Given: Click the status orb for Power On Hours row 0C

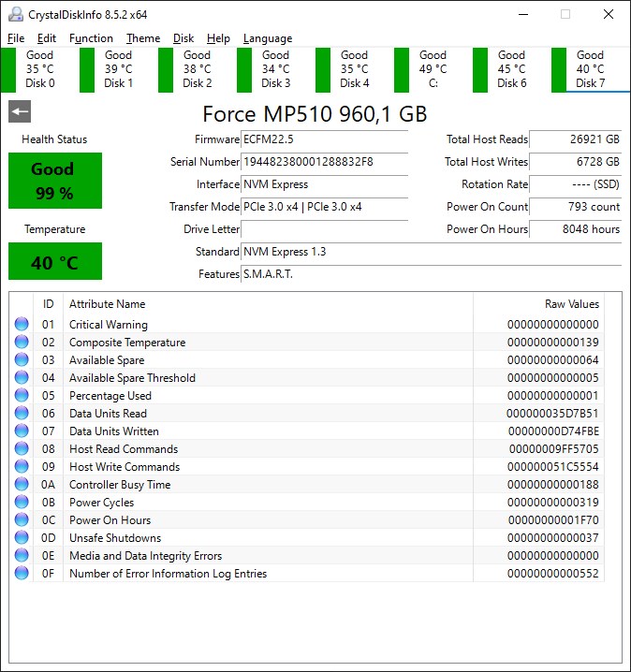Looking at the screenshot, I should (22, 519).
